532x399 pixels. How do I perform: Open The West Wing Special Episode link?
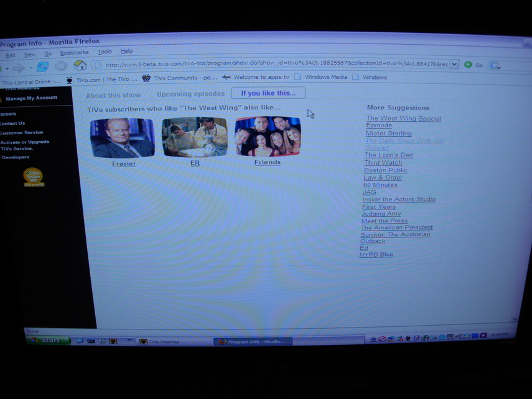[403, 122]
